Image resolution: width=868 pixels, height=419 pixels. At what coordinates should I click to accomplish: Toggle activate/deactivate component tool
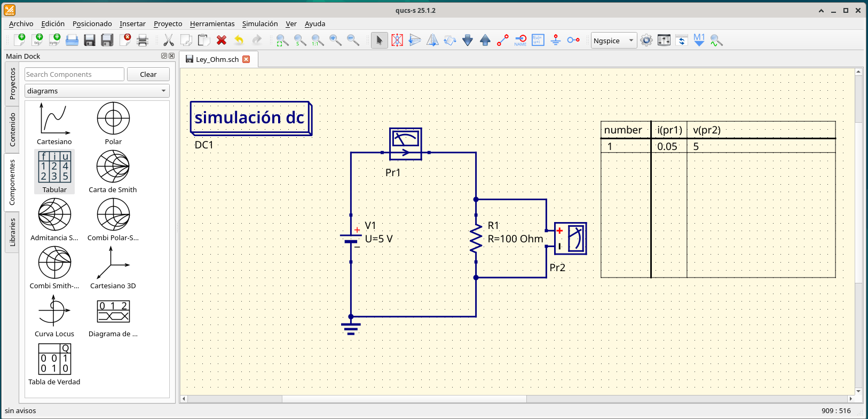397,40
